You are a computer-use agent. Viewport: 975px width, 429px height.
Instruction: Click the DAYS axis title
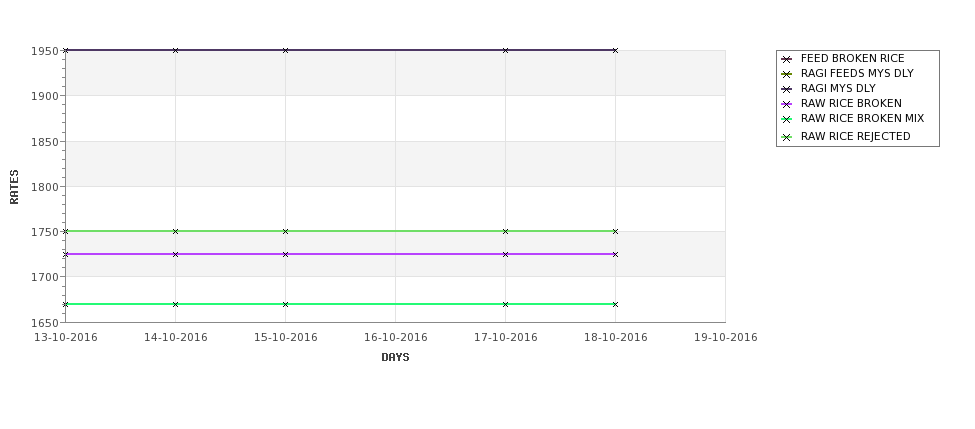click(x=395, y=357)
